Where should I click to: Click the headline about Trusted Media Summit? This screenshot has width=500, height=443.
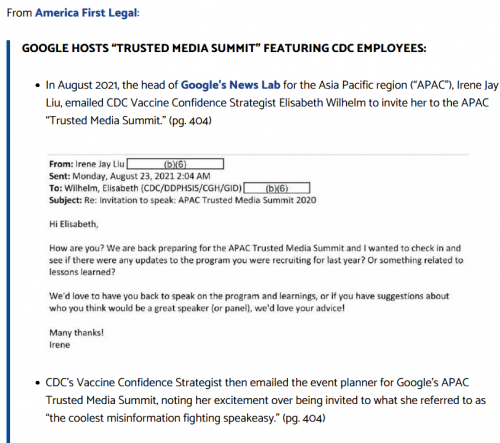[x=224, y=48]
